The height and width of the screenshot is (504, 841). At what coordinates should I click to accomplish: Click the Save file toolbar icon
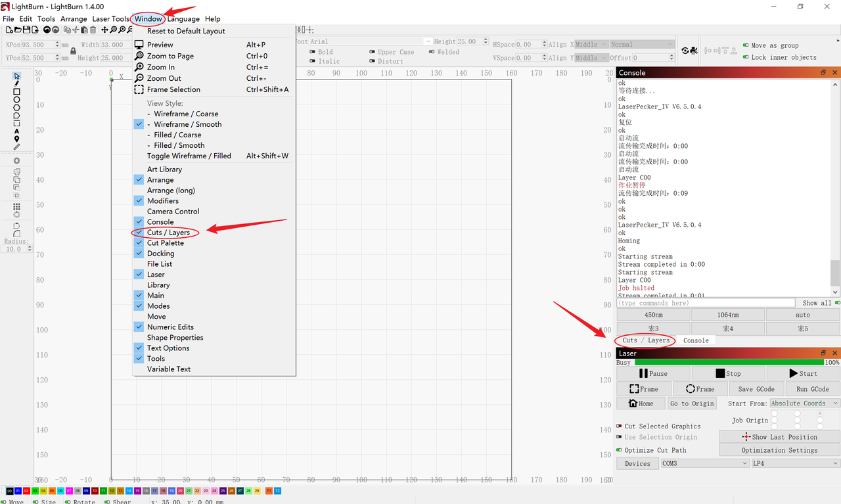[26, 30]
